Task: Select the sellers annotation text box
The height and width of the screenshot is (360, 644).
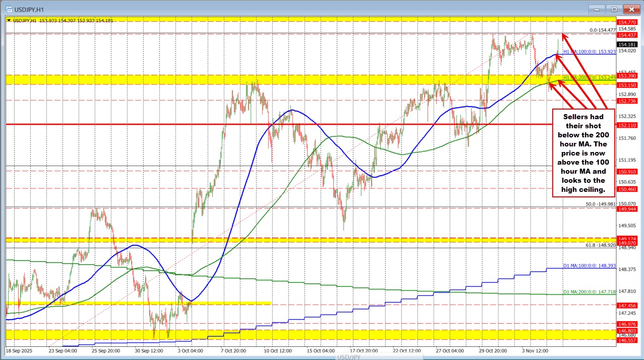Action: coord(583,152)
